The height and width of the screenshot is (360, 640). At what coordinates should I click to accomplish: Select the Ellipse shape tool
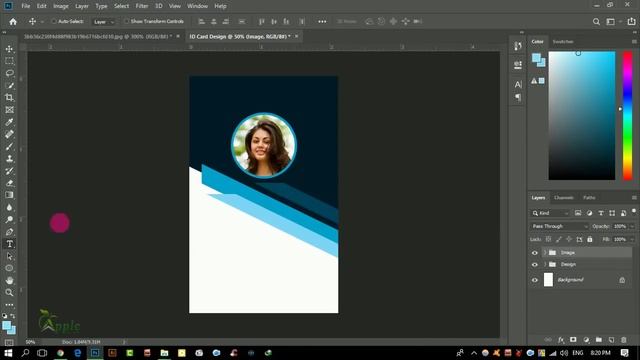pos(9,268)
